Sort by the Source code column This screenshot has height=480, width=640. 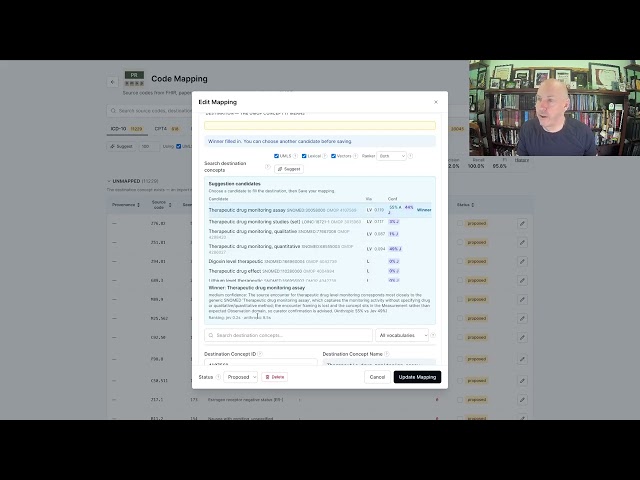pyautogui.click(x=161, y=204)
